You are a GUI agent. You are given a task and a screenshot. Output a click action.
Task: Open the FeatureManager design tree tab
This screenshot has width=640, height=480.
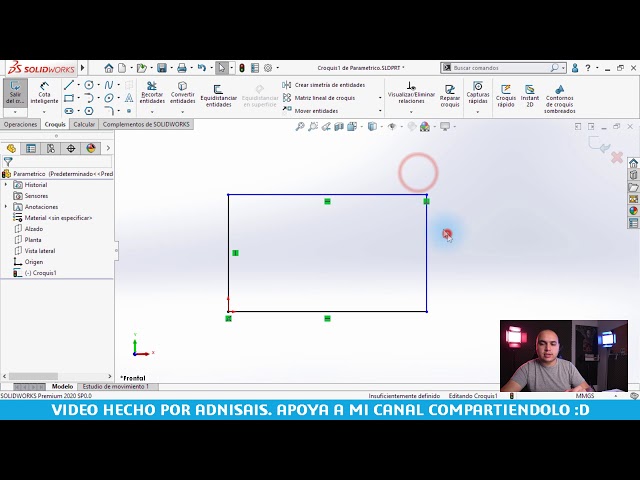[x=11, y=148]
